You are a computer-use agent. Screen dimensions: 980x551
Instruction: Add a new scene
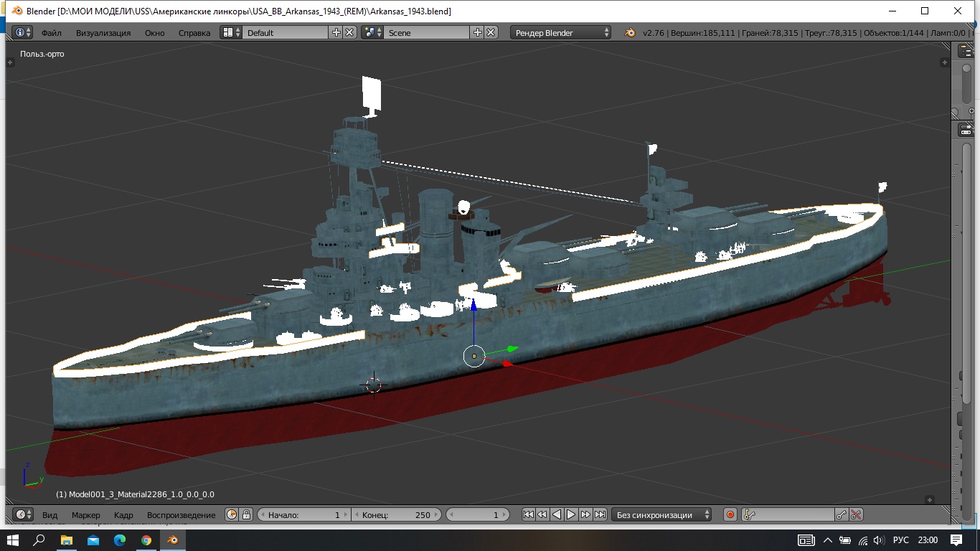(x=477, y=32)
